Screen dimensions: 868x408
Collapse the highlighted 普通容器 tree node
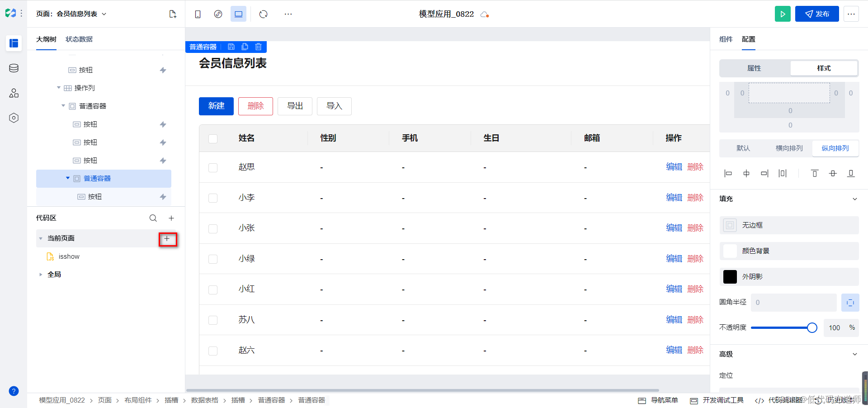coord(68,178)
